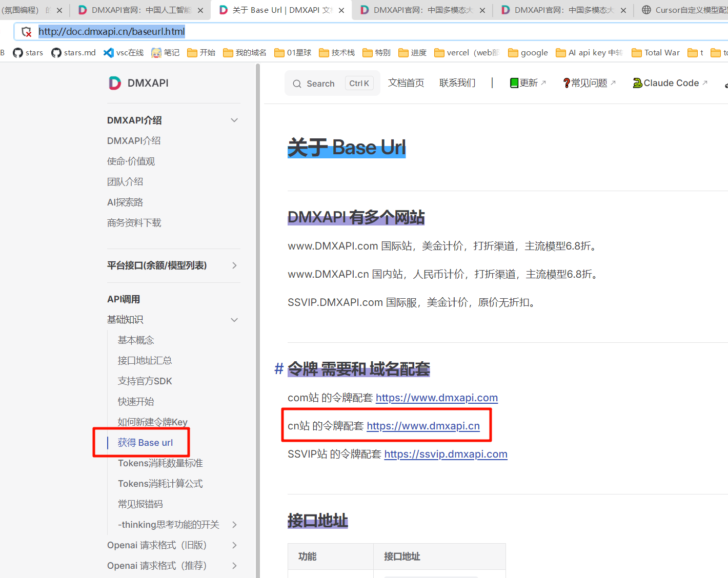Open the 进度 bookmark folder
Screen dimensions: 728x578
click(x=412, y=53)
